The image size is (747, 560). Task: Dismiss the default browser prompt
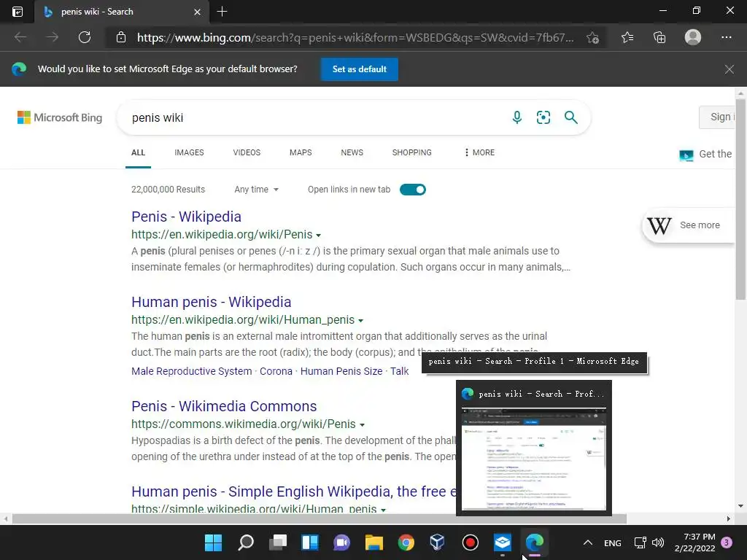(x=729, y=69)
